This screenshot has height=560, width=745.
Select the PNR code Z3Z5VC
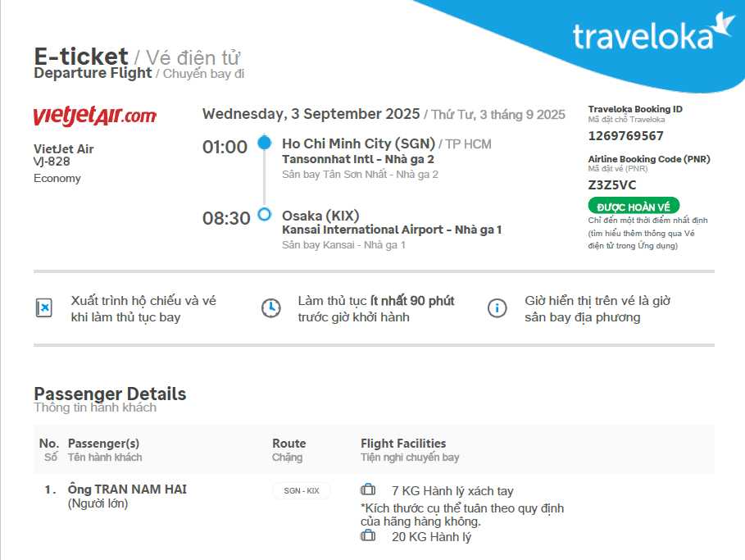[612, 185]
